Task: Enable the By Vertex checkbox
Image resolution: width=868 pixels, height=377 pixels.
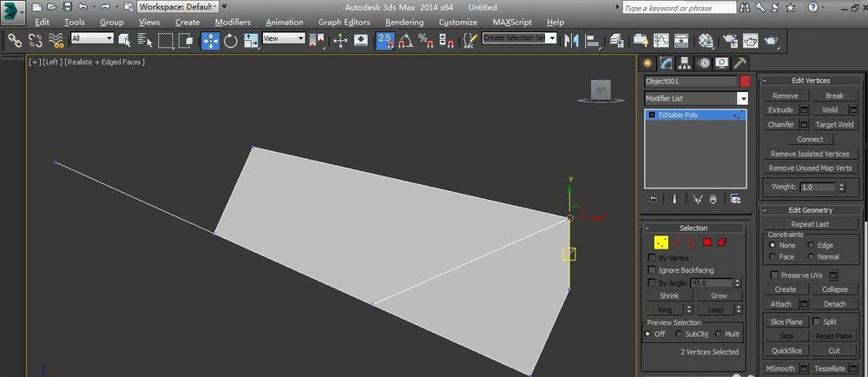Action: click(653, 258)
